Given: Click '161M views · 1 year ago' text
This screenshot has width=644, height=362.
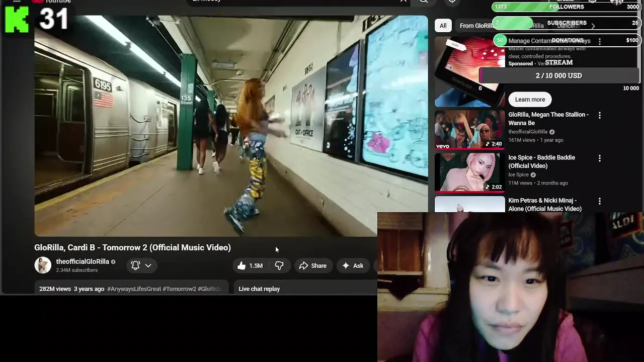Looking at the screenshot, I should (x=535, y=140).
